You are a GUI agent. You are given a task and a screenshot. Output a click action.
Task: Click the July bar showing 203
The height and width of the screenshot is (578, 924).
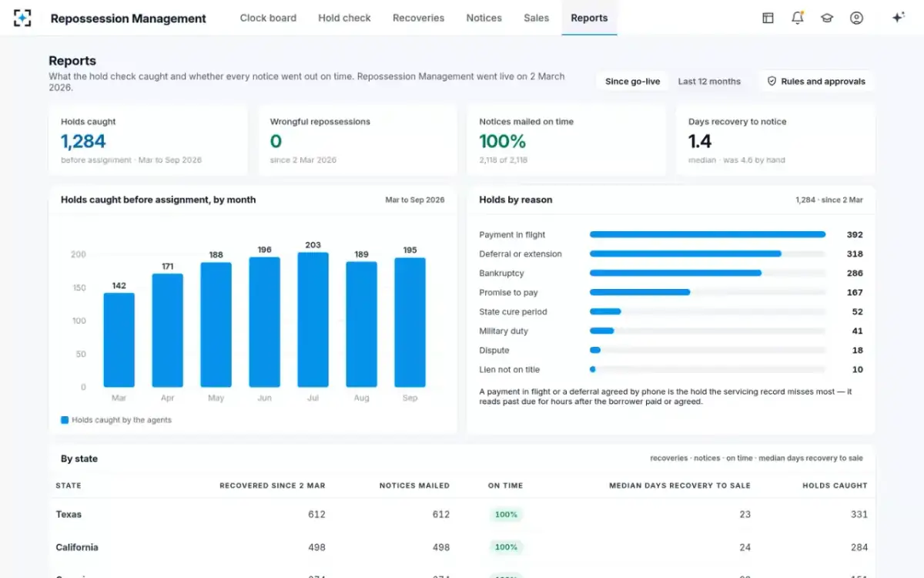click(x=313, y=320)
